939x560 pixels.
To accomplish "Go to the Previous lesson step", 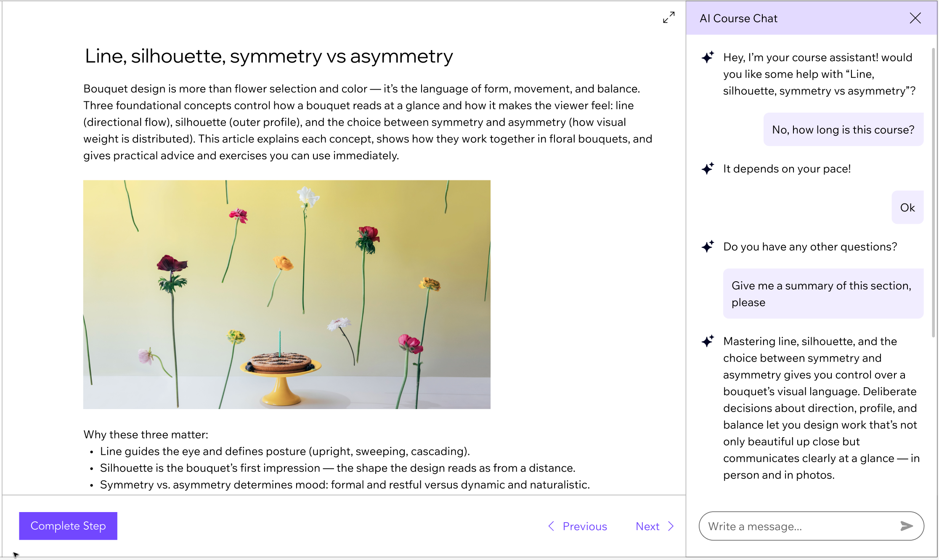I will pos(584,526).
